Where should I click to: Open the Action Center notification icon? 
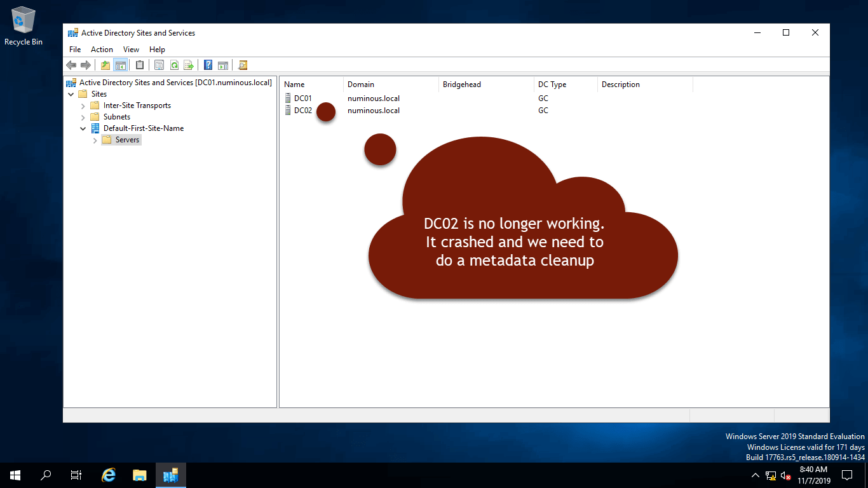click(x=847, y=475)
